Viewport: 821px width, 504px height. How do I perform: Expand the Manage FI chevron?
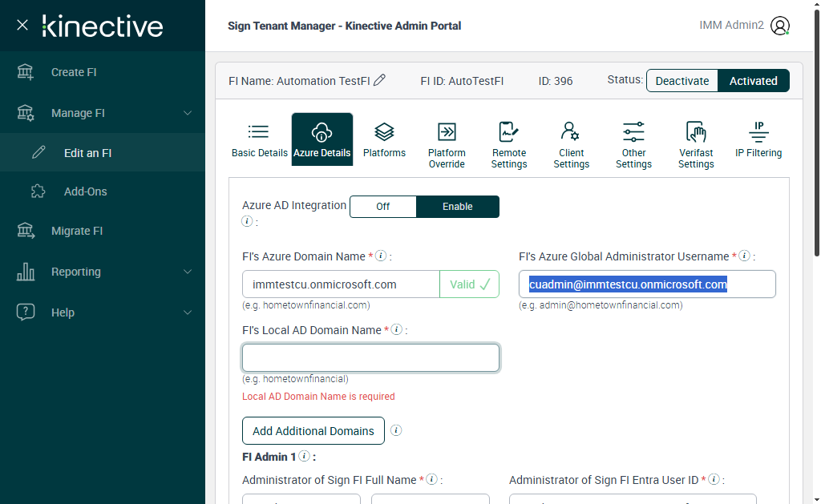coord(188,113)
